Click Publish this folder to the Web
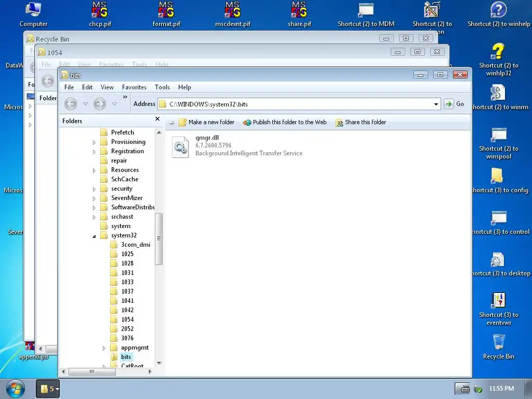 (285, 122)
